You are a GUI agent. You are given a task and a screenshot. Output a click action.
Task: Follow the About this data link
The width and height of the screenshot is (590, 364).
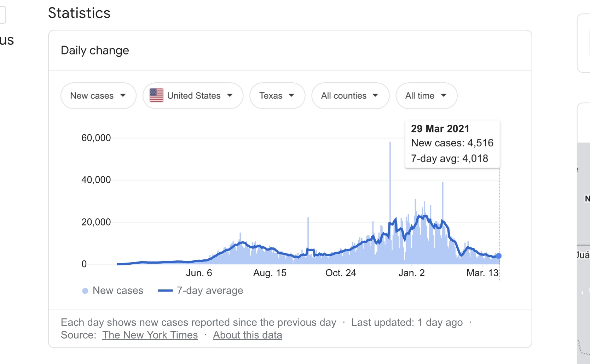[x=247, y=335]
